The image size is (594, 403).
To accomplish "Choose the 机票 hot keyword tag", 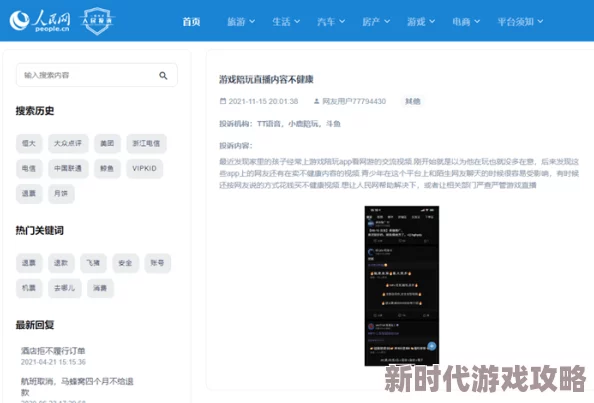I will (29, 288).
